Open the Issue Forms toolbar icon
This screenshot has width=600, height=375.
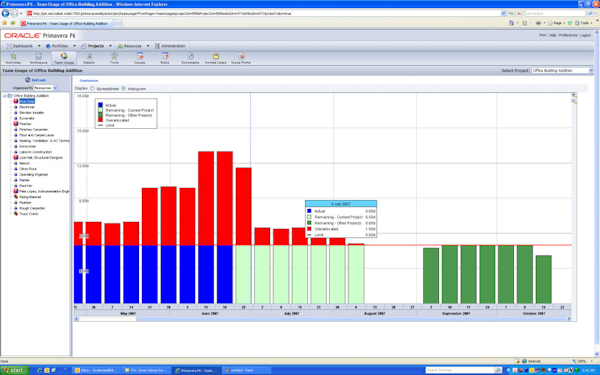pyautogui.click(x=241, y=58)
